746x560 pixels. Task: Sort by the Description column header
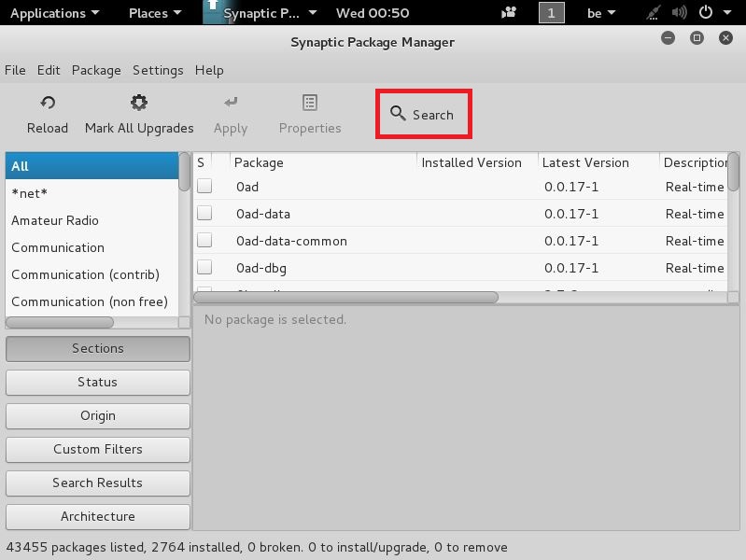pyautogui.click(x=694, y=162)
